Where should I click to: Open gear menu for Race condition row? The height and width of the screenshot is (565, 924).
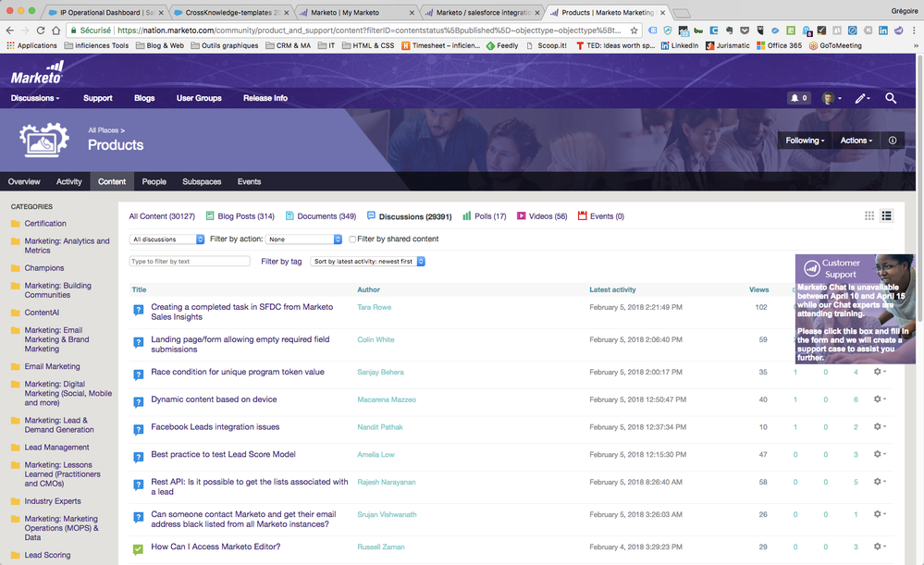click(880, 372)
